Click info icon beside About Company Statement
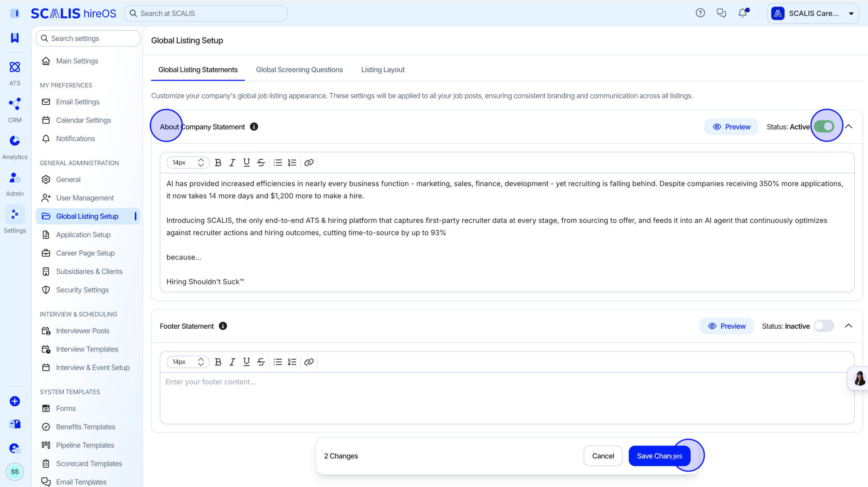This screenshot has height=487, width=868. pyautogui.click(x=254, y=127)
